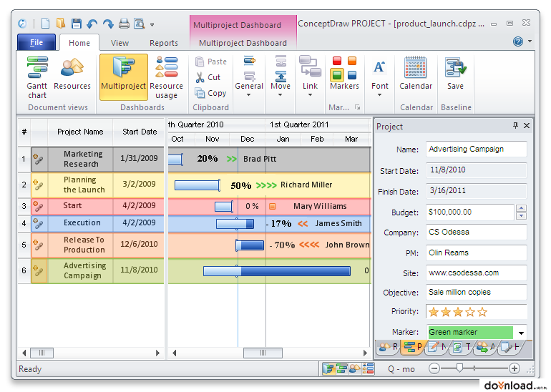Click link icon of Planning the Launch

point(39,185)
